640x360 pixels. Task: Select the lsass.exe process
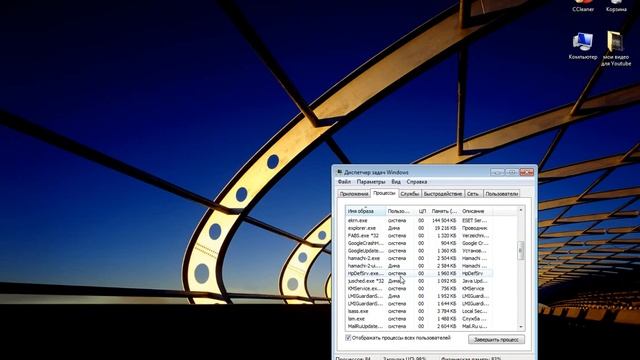click(419, 311)
